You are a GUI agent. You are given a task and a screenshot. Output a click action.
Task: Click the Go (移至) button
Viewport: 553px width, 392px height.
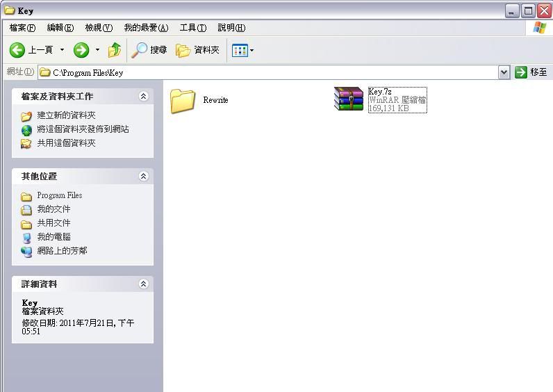coord(531,72)
